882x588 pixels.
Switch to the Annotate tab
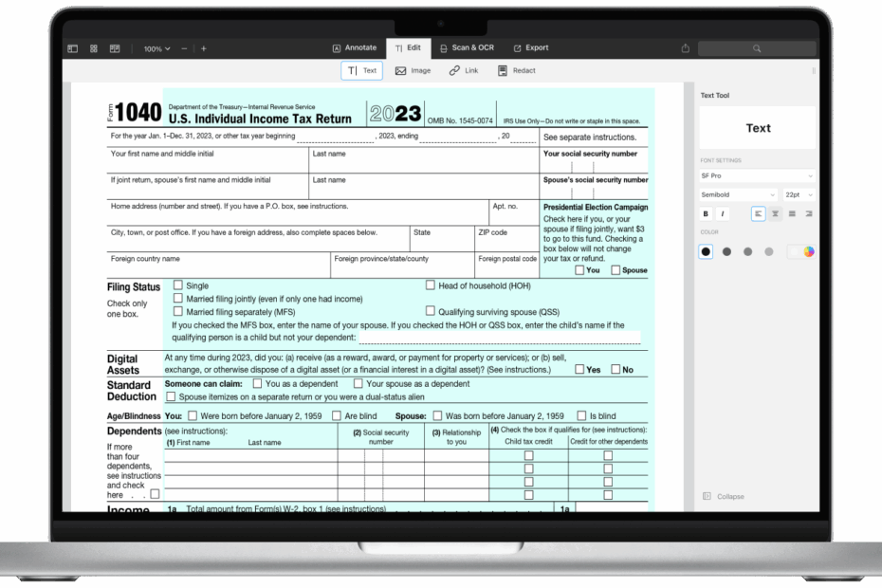pos(357,46)
